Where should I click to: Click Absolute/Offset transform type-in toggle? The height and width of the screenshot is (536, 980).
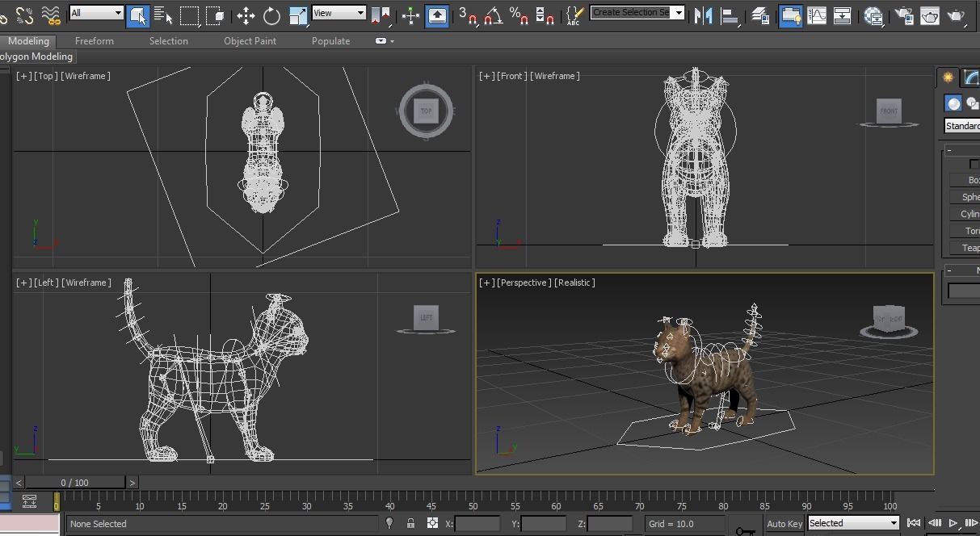point(432,523)
